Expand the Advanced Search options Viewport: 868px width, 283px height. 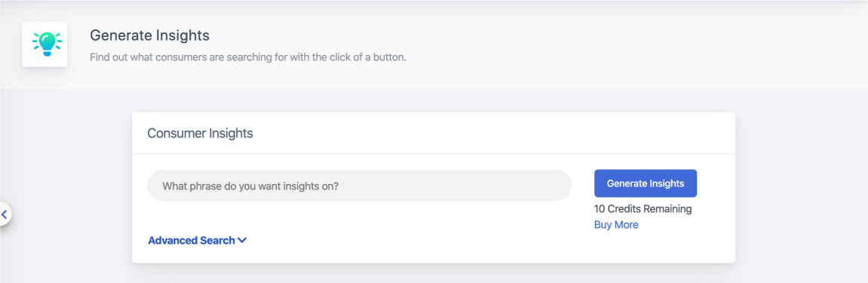(x=197, y=240)
